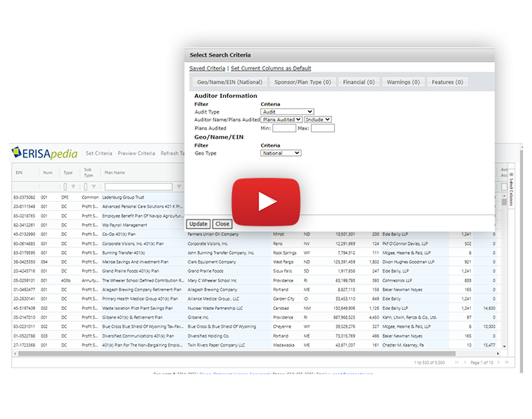This screenshot has height=419, width=532.
Task: Open the Saved Criteria link
Action: click(x=207, y=68)
